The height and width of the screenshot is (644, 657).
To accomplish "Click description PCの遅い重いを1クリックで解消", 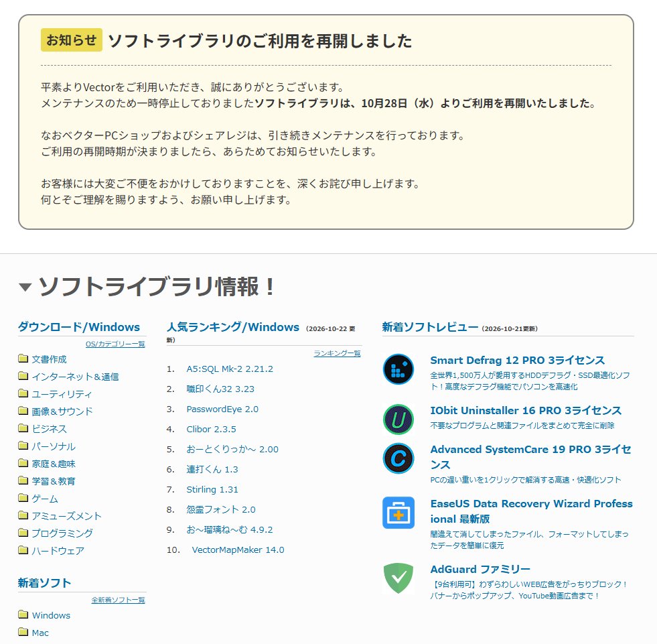I will [526, 480].
